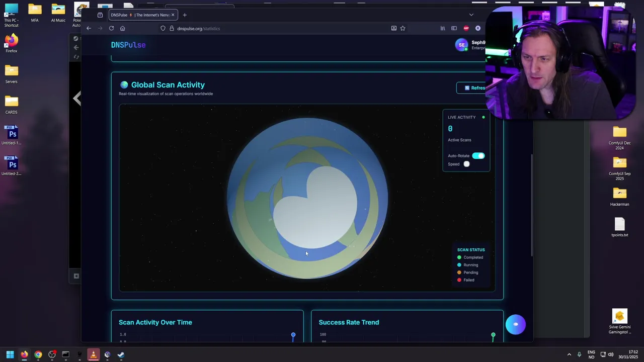Click the Scan Activity Over Time chart title
The width and height of the screenshot is (644, 362).
pyautogui.click(x=155, y=322)
